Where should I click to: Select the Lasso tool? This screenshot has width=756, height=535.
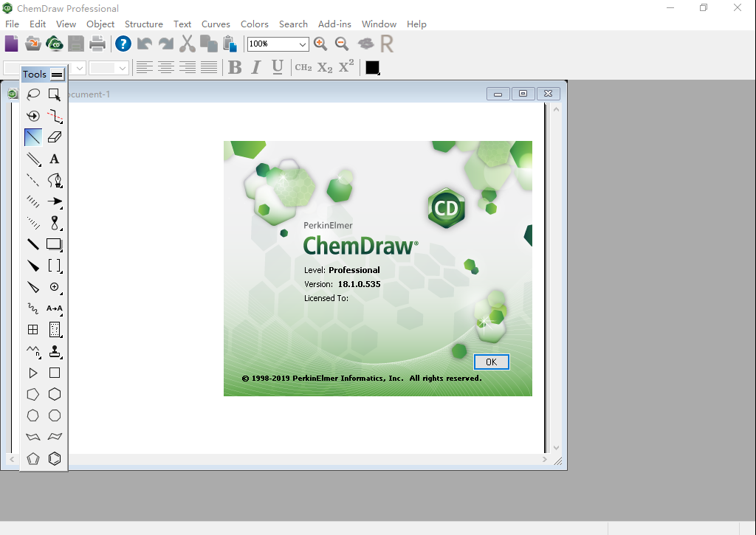33,94
